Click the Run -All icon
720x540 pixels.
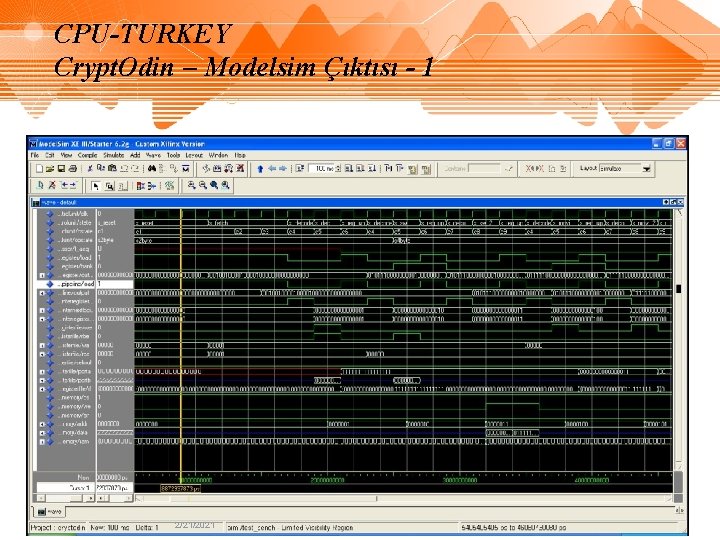372,169
